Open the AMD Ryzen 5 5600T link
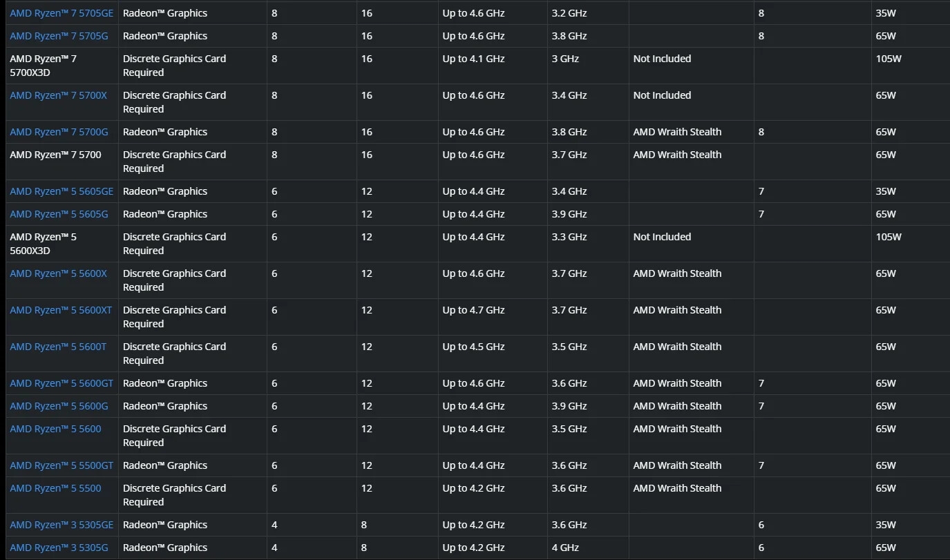The image size is (950, 560). coord(58,347)
